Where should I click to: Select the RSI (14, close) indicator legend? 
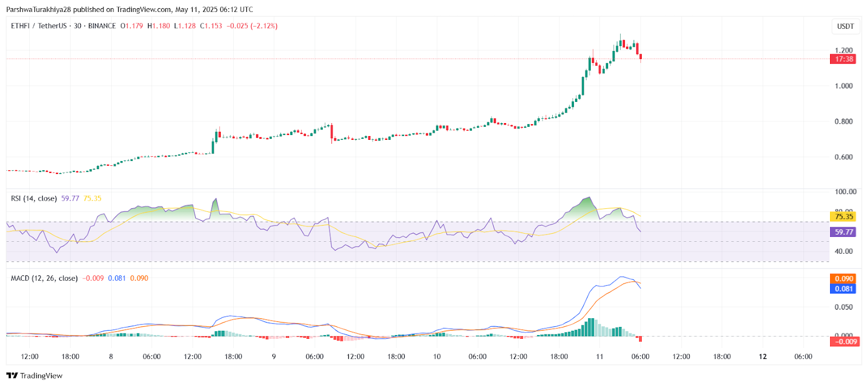34,198
